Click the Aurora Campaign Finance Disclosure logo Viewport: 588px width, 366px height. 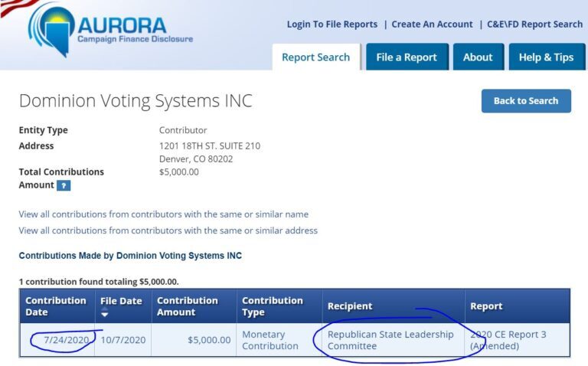click(x=110, y=31)
